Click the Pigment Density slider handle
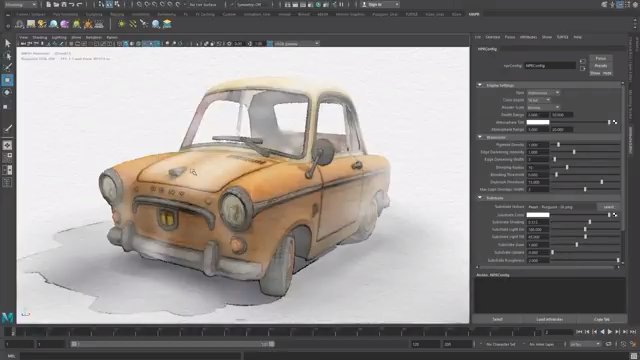Screen dimensions: 640x360 click(558, 144)
